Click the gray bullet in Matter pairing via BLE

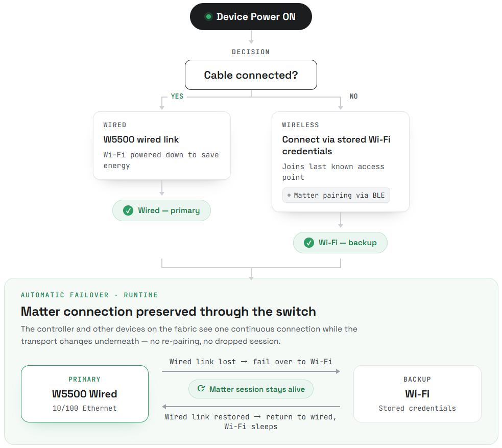tap(289, 195)
